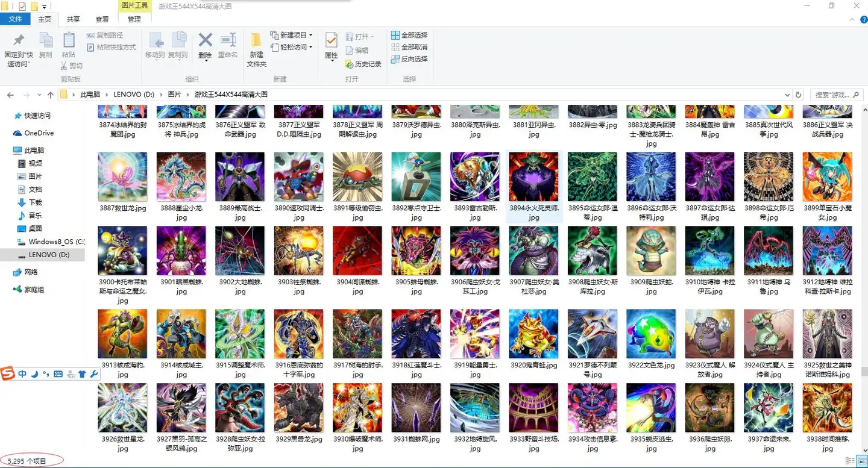This screenshot has height=468, width=868.
Task: Toggle Sogou moon half/full-width mode
Action: (x=34, y=374)
